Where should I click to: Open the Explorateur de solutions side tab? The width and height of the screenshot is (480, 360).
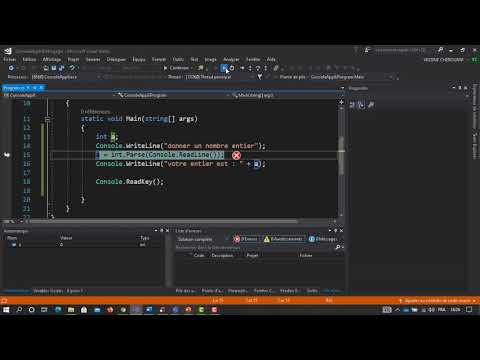(475, 106)
